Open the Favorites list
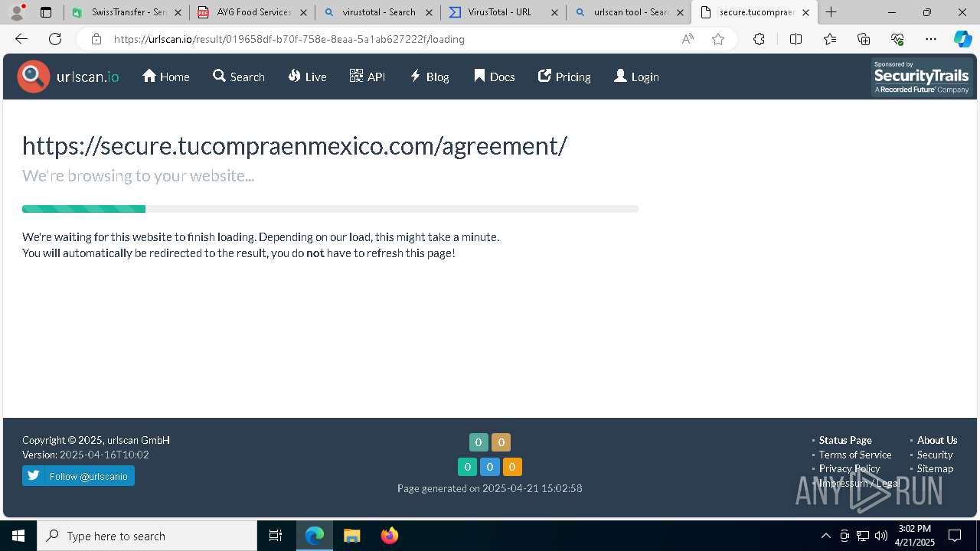This screenshot has width=980, height=551. [830, 39]
